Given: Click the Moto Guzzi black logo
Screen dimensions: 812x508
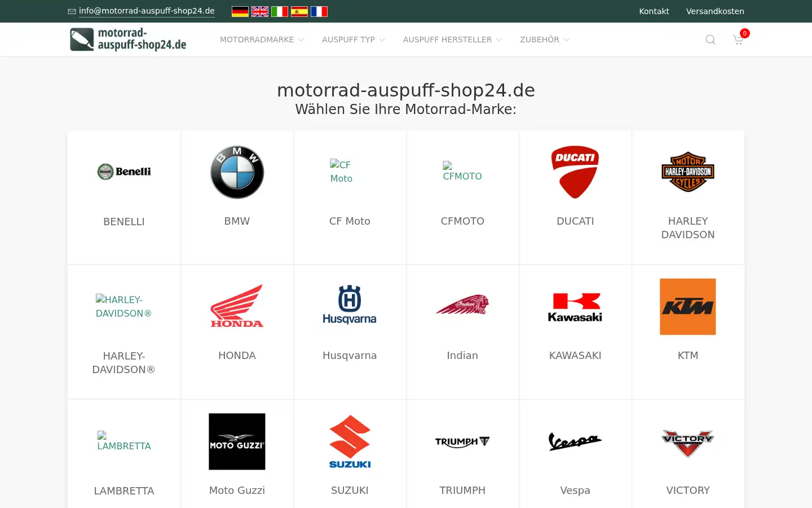Looking at the screenshot, I should [237, 441].
